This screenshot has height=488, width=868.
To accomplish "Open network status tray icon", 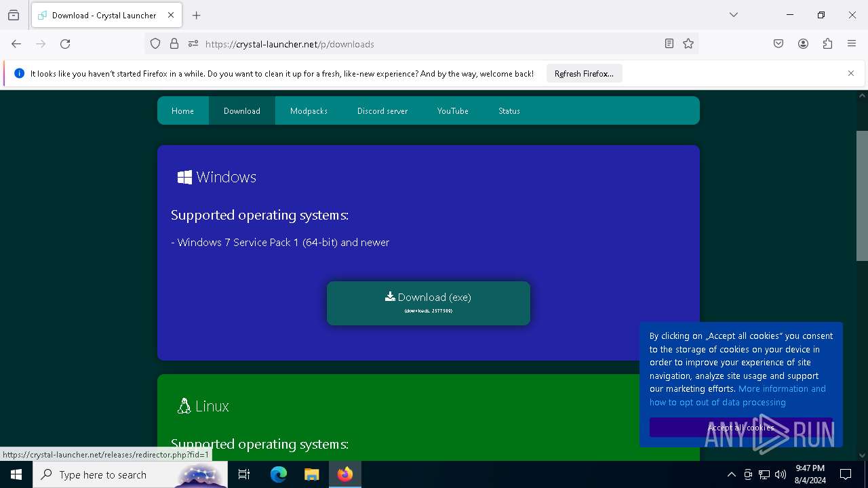I will [764, 474].
